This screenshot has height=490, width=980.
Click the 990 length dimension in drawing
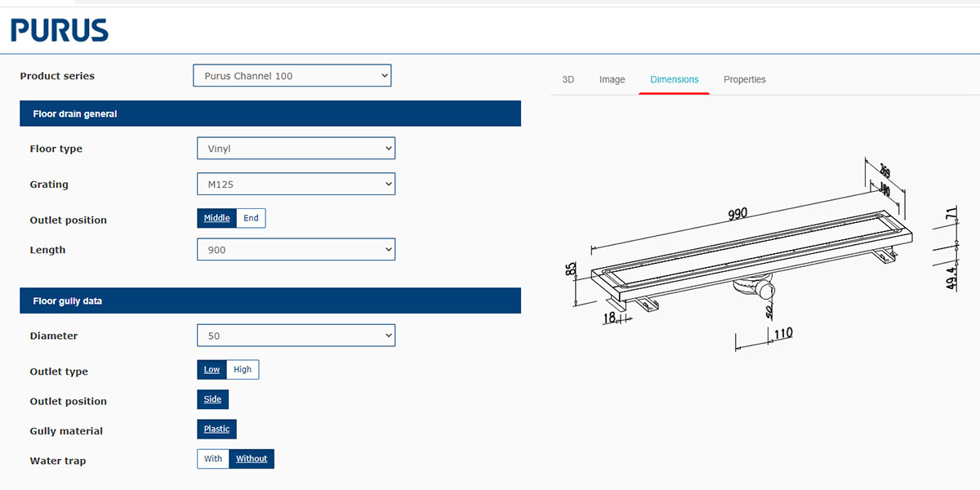(x=737, y=214)
